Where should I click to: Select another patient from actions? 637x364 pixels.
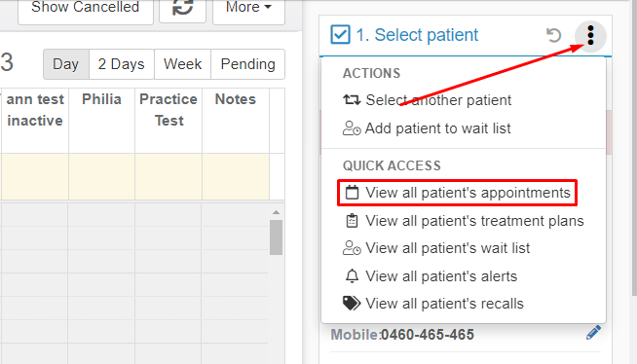coord(427,100)
